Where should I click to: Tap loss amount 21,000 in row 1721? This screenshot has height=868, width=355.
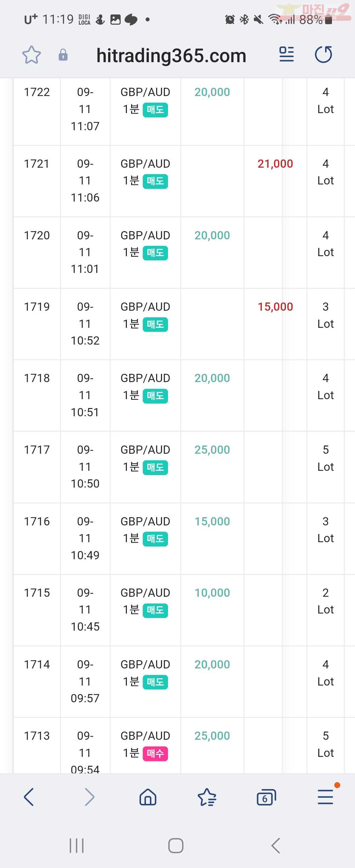[275, 164]
